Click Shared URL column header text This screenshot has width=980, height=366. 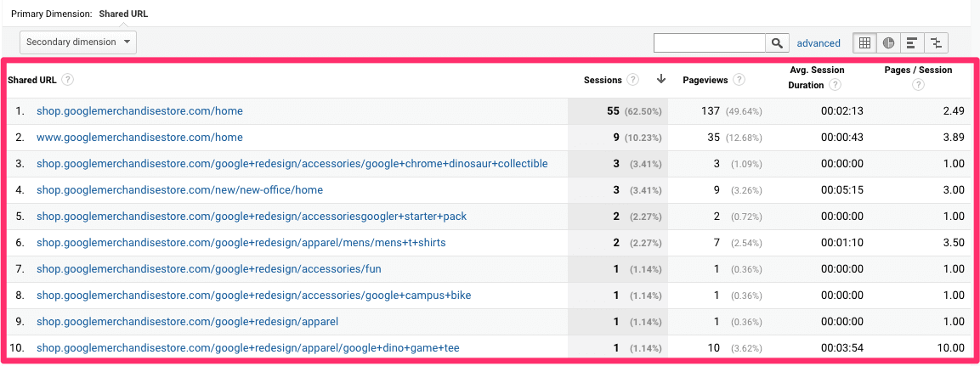32,80
